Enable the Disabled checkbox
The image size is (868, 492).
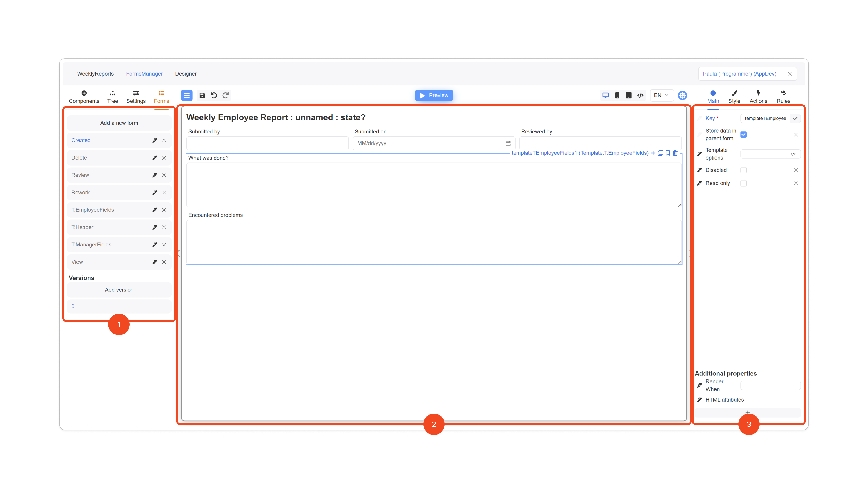743,170
